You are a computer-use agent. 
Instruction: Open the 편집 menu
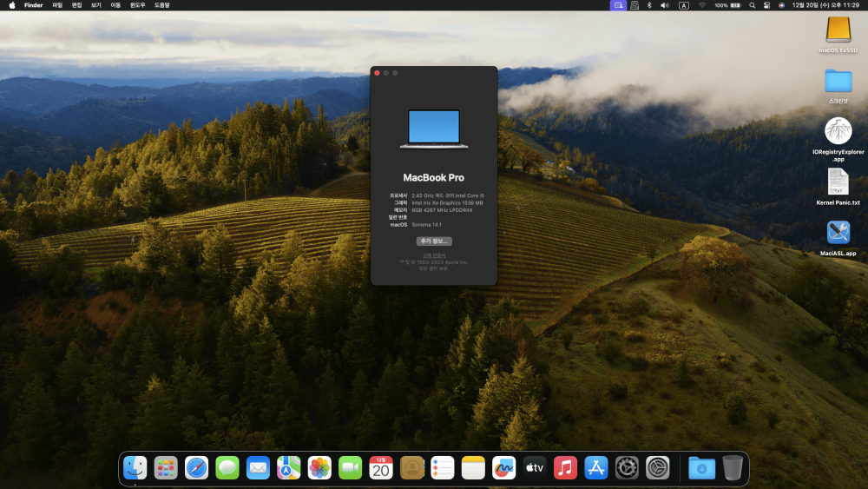[x=76, y=5]
